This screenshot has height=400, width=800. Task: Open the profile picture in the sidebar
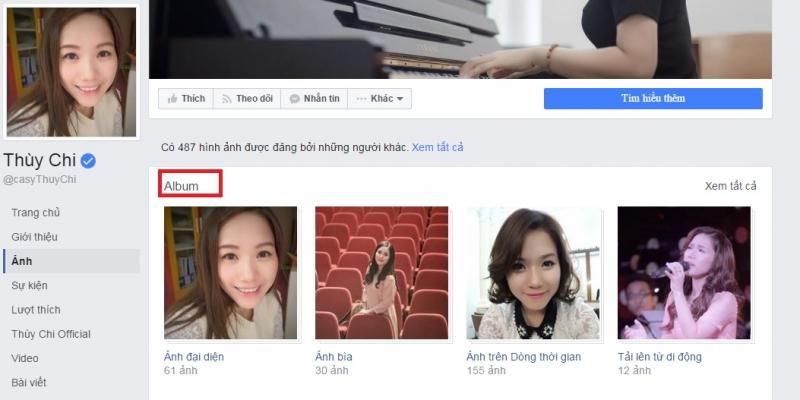71,73
